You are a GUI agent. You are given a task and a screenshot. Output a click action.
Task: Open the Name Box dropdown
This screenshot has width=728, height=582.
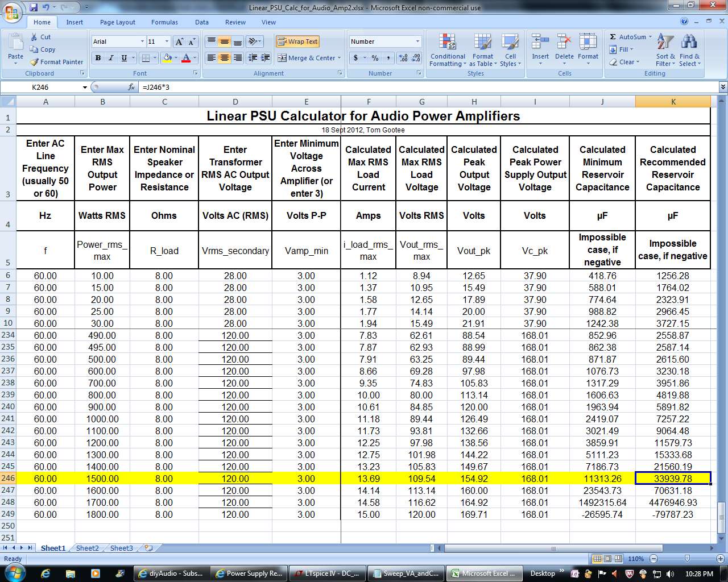point(85,88)
